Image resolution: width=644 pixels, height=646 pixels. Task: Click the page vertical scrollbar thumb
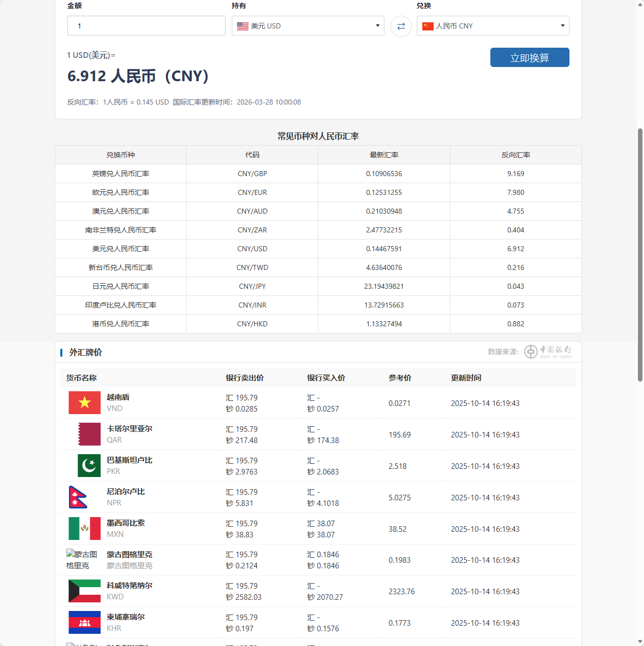640,254
